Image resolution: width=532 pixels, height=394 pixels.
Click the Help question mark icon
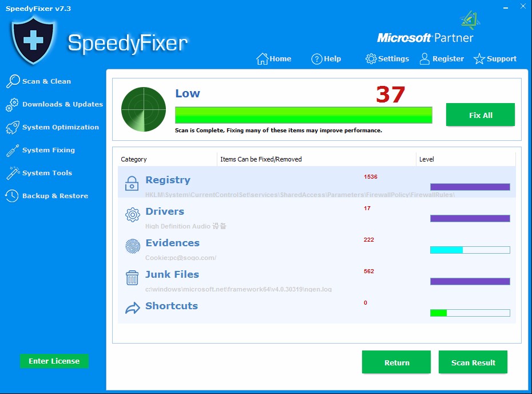[x=316, y=59]
